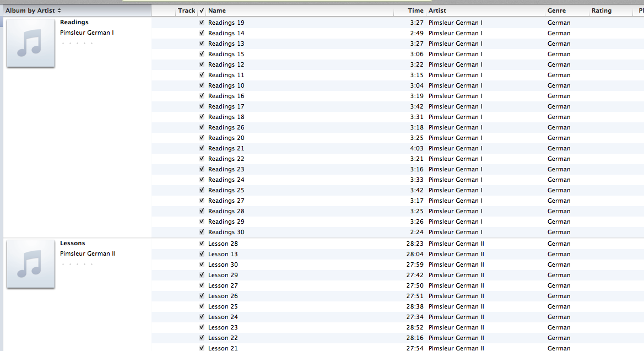The height and width of the screenshot is (351, 644).
Task: Click the 28:38 time of Lesson 25
Action: [415, 306]
